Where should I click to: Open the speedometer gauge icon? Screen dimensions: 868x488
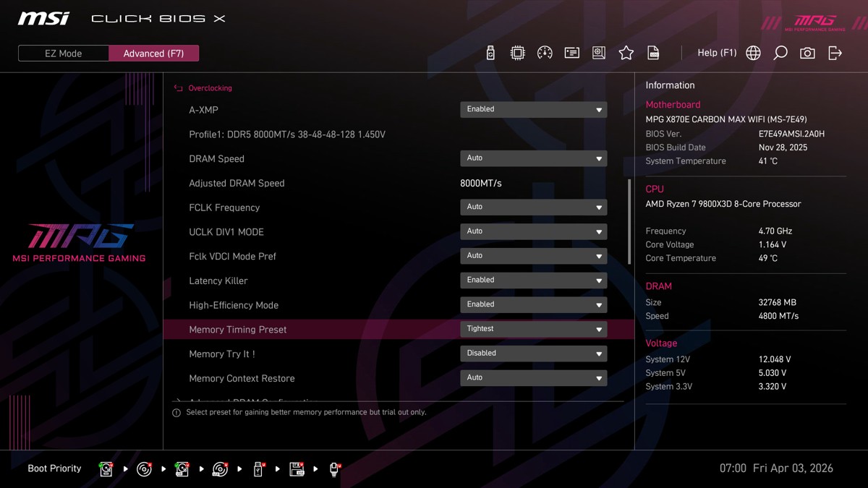click(545, 53)
